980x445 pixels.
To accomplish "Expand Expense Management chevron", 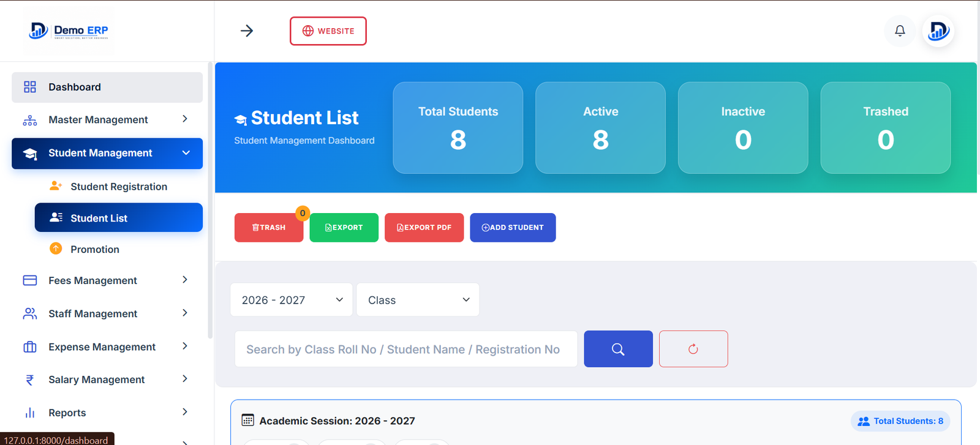I will pyautogui.click(x=185, y=346).
